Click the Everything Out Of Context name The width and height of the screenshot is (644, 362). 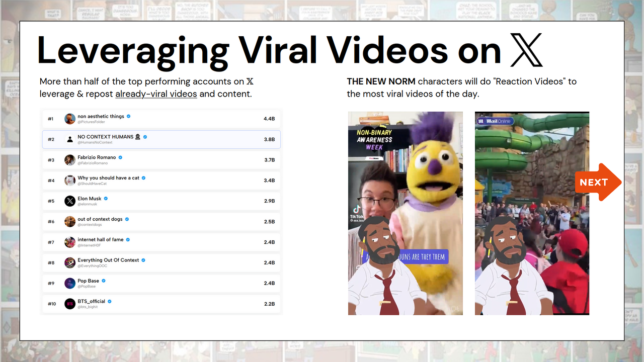(108, 260)
